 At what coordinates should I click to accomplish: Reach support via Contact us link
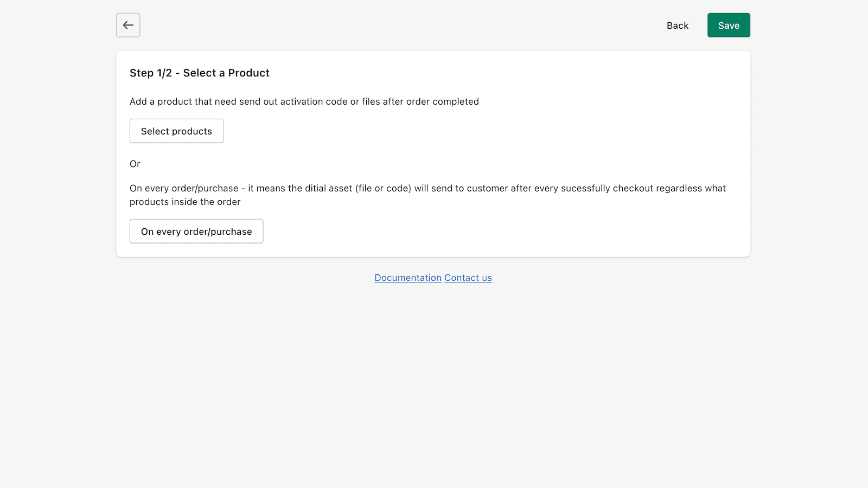(468, 278)
